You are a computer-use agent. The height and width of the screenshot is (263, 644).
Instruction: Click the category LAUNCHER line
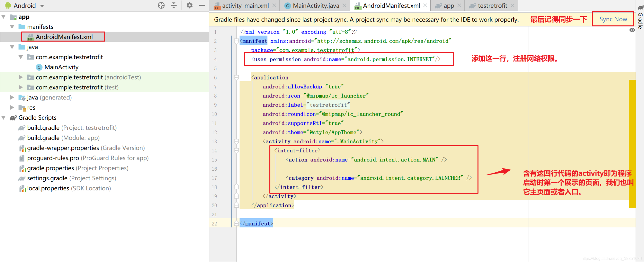379,178
